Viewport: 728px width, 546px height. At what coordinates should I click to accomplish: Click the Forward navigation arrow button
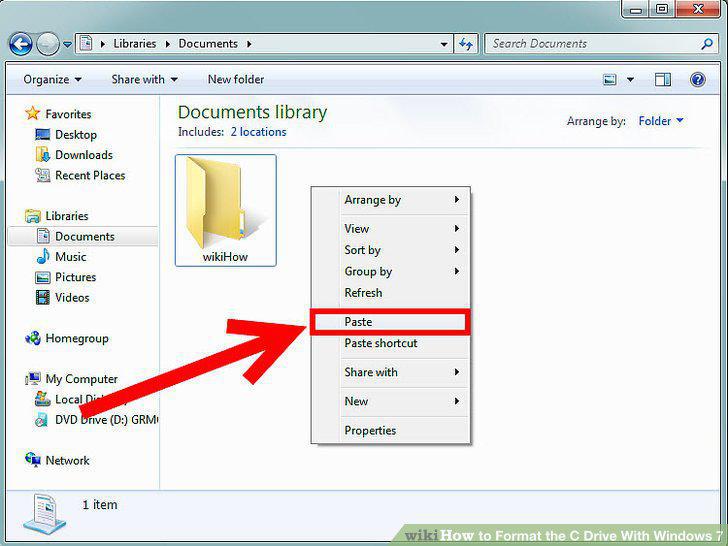point(48,44)
